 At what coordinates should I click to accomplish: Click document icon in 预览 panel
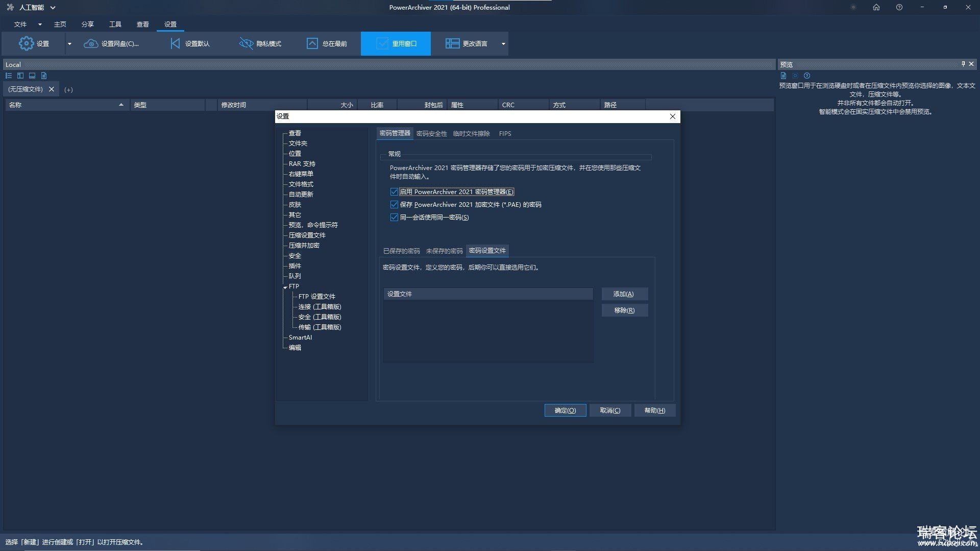point(783,76)
